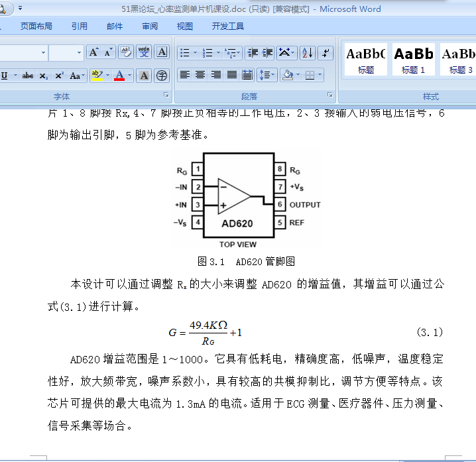476x462 pixels.
Task: Open bullet list style dropdown
Action: click(195, 53)
